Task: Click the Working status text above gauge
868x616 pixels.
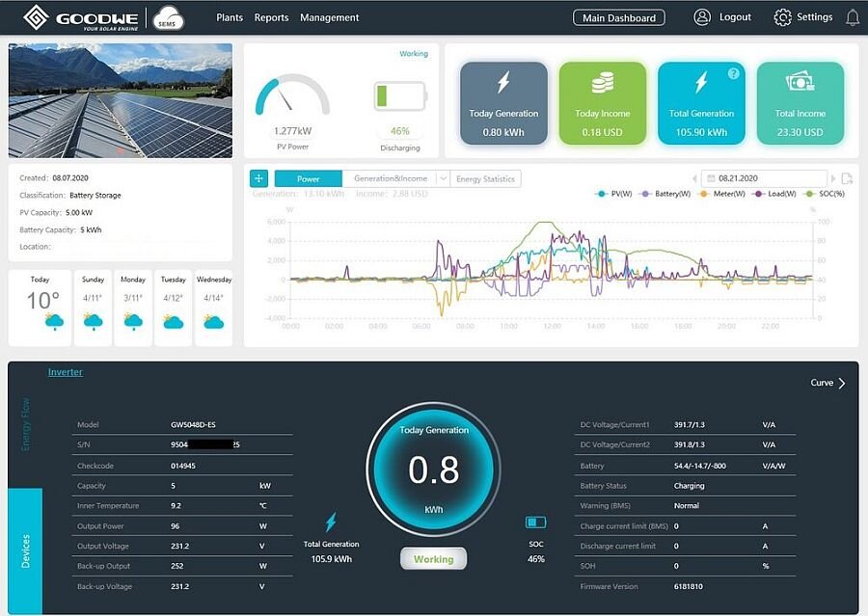Action: (414, 54)
